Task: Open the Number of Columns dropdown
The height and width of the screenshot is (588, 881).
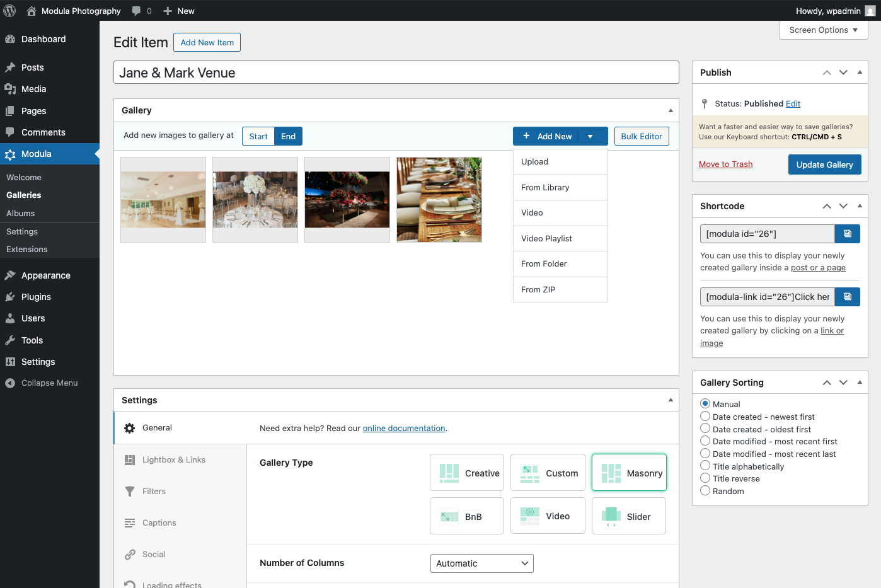Action: [x=481, y=563]
